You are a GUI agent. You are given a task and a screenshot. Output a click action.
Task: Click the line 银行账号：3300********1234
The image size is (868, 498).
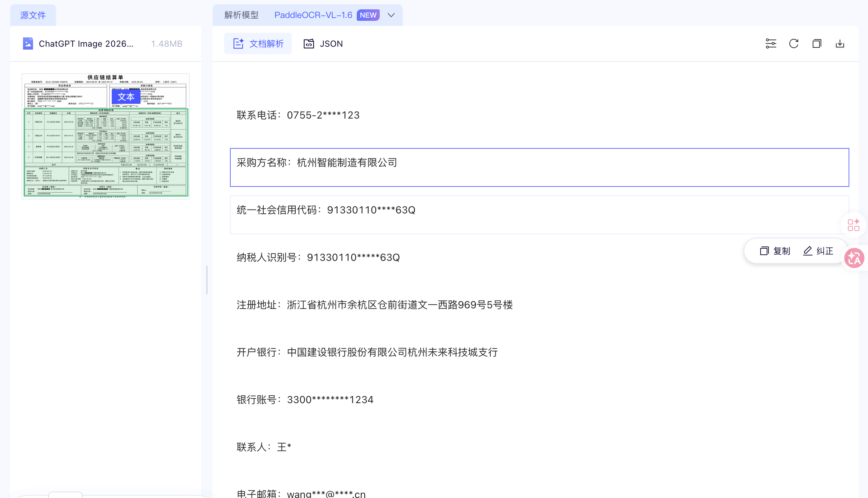pyautogui.click(x=305, y=400)
